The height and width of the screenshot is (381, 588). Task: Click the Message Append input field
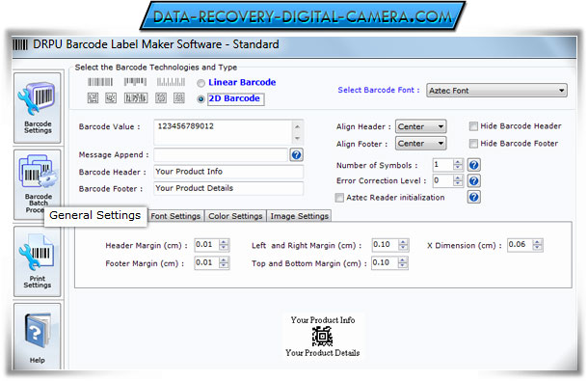[x=221, y=155]
